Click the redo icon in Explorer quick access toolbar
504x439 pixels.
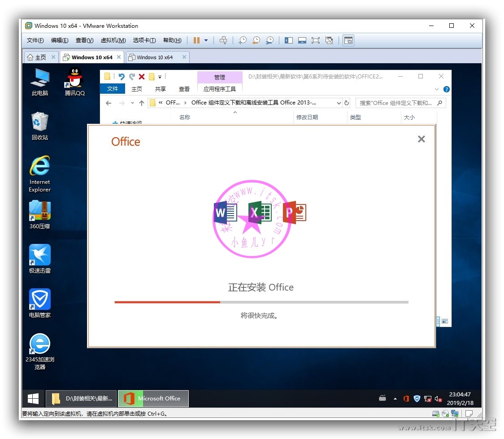coord(132,77)
